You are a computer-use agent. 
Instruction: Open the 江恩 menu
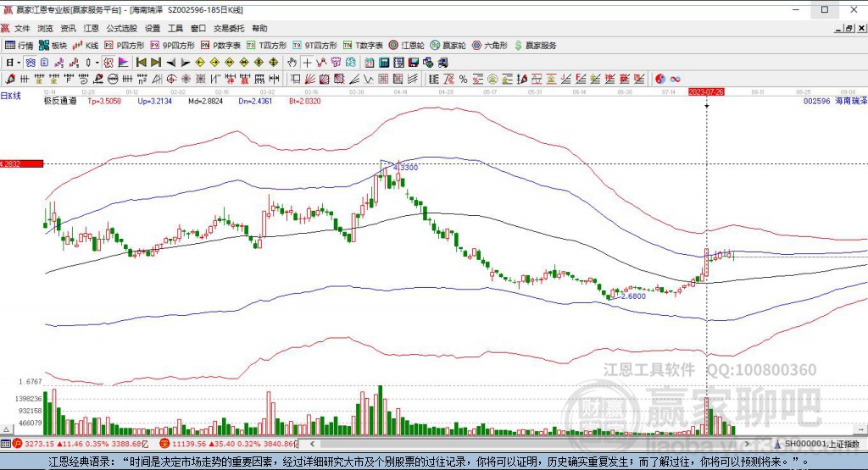point(92,28)
